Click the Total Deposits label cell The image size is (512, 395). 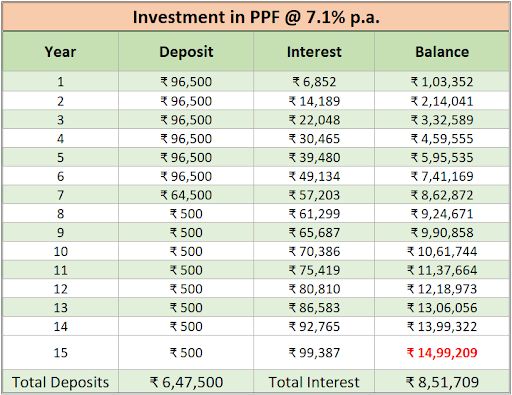(x=60, y=382)
